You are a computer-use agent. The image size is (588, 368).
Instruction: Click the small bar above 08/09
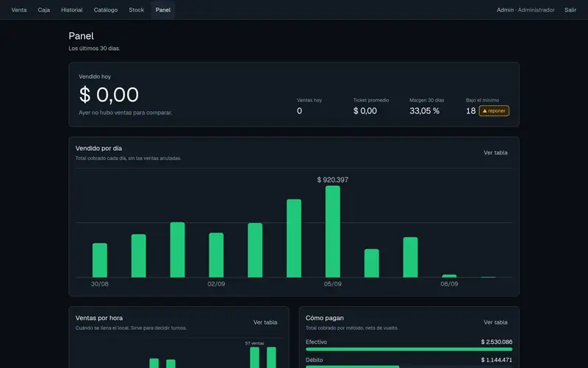tap(449, 276)
